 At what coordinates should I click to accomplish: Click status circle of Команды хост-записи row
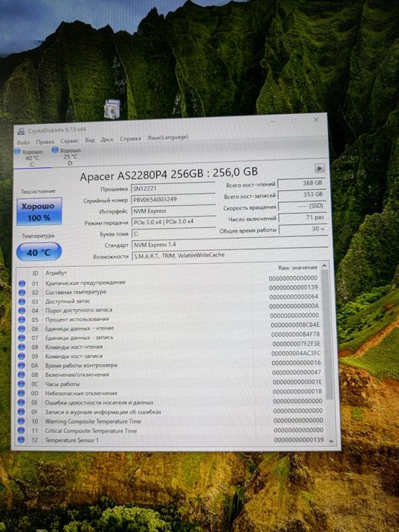pos(21,356)
